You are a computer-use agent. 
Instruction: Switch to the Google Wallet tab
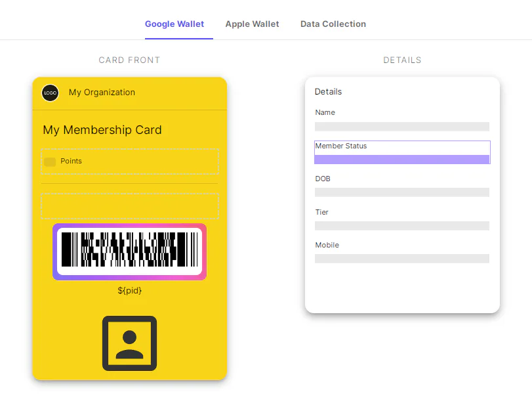coord(174,24)
